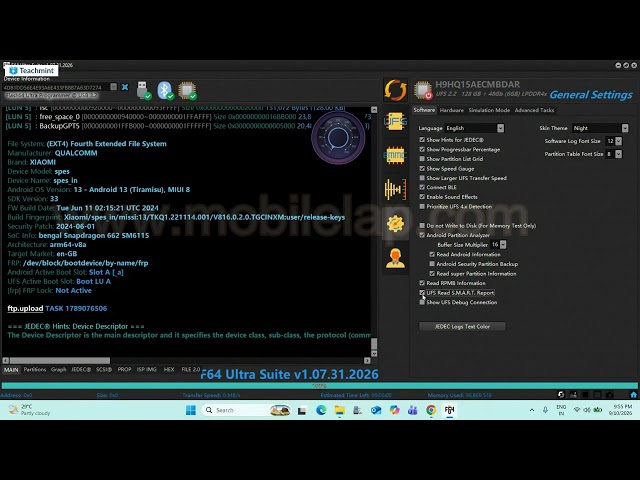The width and height of the screenshot is (640, 480).
Task: Toggle Read RPMB Information checkbox
Action: [422, 283]
